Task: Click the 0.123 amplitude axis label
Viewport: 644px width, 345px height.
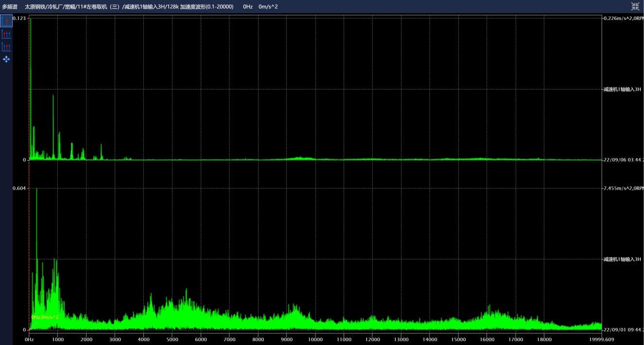Action: 19,18
